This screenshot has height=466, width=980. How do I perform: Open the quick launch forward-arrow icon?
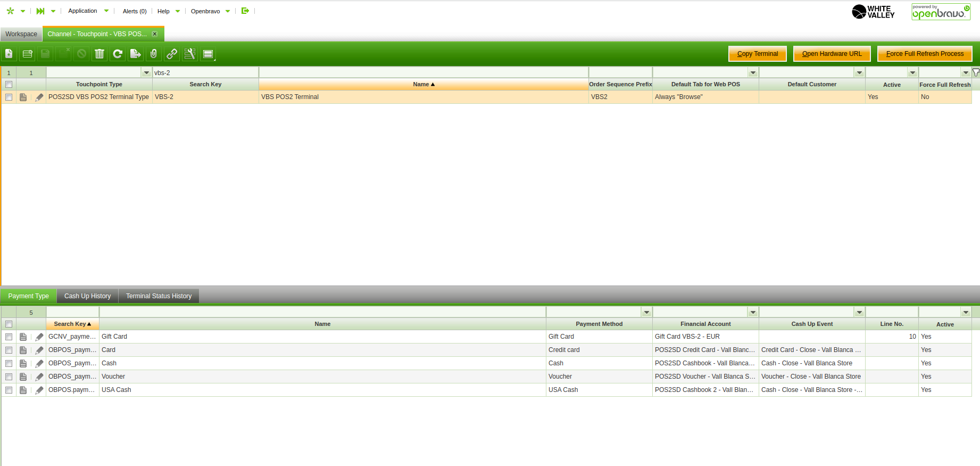pos(40,11)
